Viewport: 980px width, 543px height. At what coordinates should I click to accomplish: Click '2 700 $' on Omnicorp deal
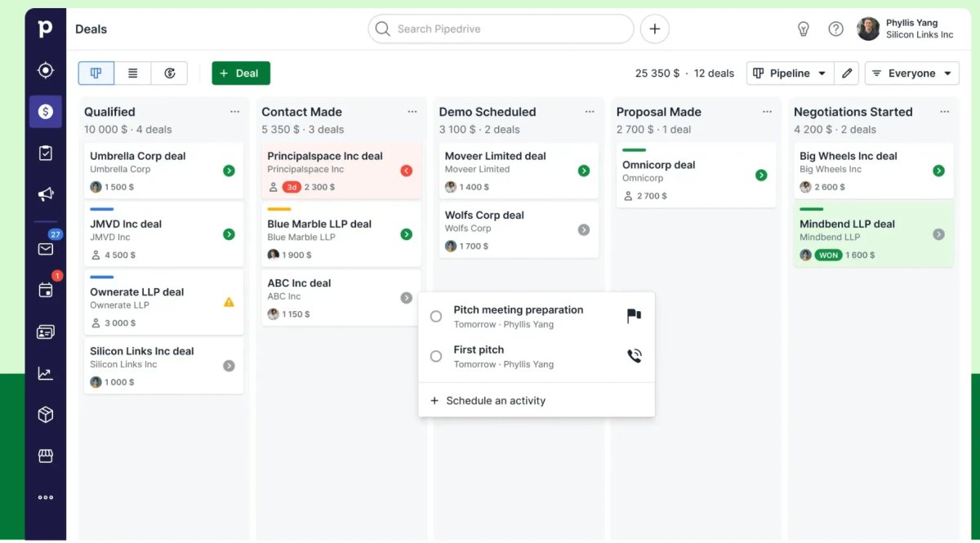652,196
